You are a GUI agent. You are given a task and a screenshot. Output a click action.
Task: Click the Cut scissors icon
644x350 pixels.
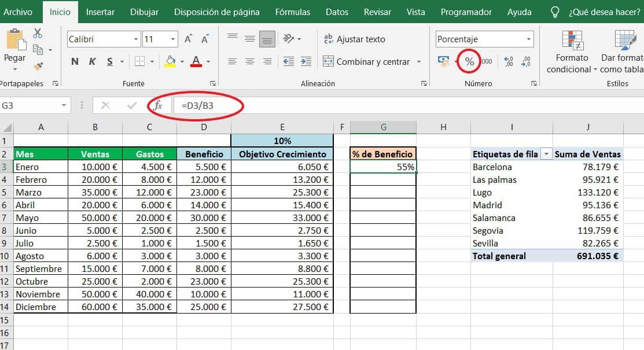(x=38, y=33)
